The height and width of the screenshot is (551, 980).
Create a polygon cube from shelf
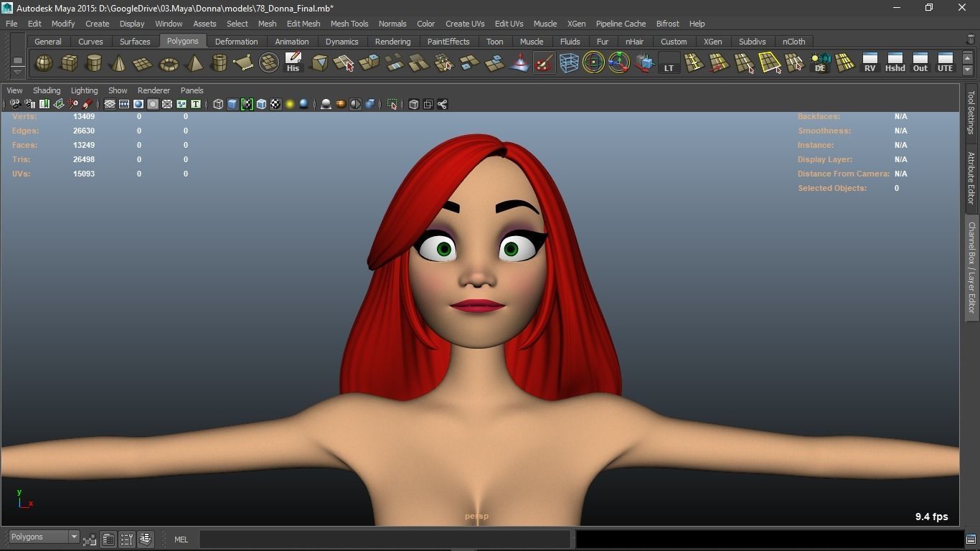click(69, 64)
